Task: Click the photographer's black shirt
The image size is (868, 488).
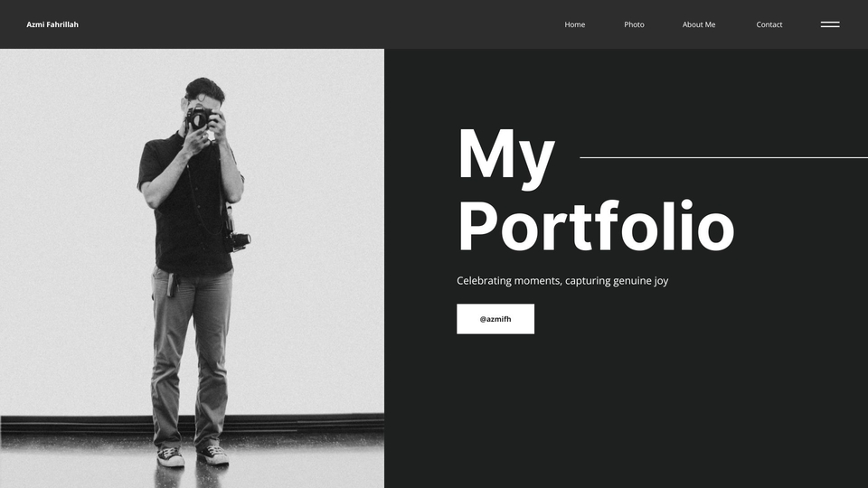Action: point(188,211)
